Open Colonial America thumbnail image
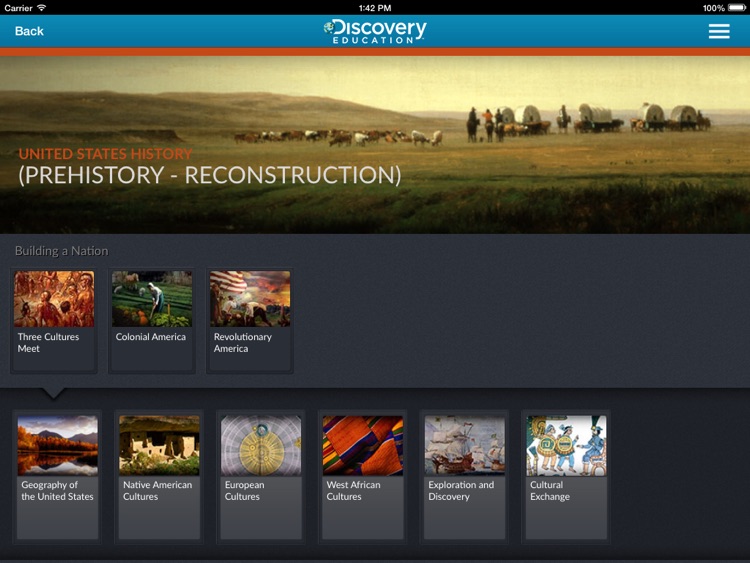Screen dimensions: 750x563 coord(152,299)
